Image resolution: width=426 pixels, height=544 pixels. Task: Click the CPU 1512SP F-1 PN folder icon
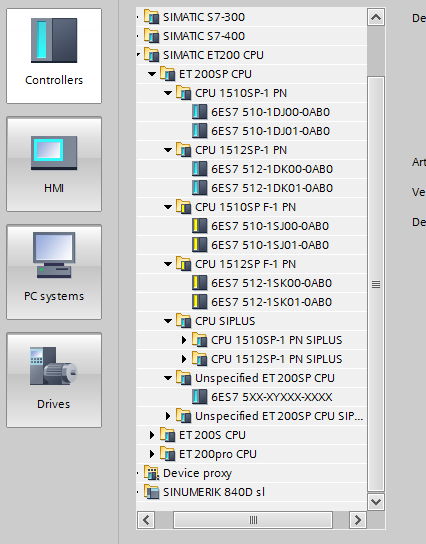coord(184,264)
